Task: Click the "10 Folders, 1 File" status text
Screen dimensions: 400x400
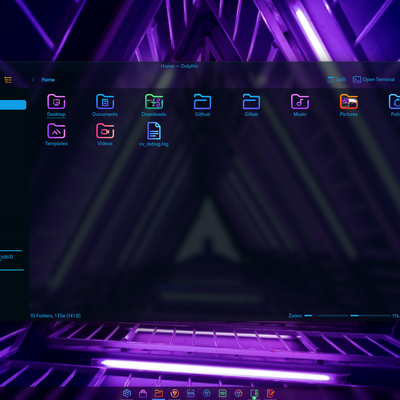Action: (55, 316)
